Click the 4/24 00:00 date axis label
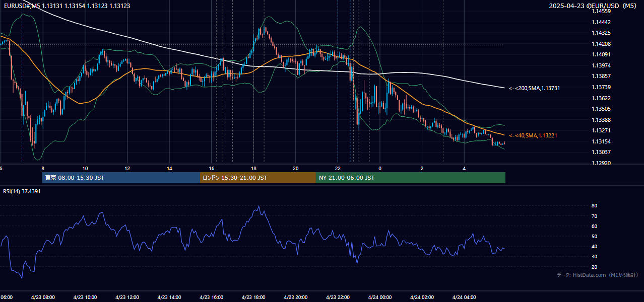 [380, 297]
